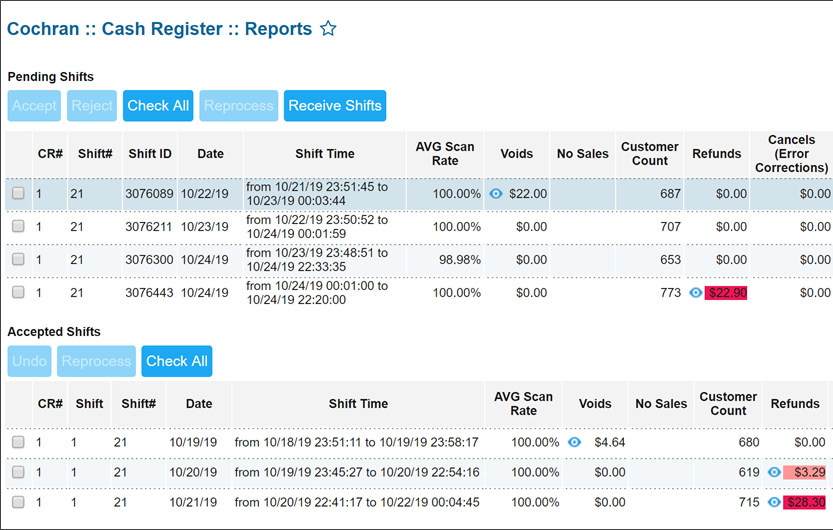
Task: Click Shift ID 3076211 cell
Action: [149, 227]
